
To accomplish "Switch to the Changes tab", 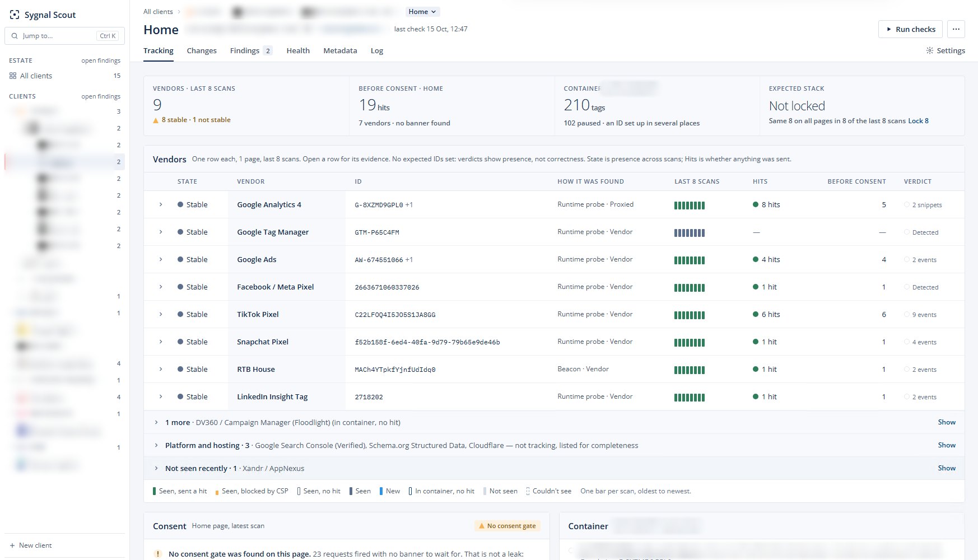I will point(202,50).
